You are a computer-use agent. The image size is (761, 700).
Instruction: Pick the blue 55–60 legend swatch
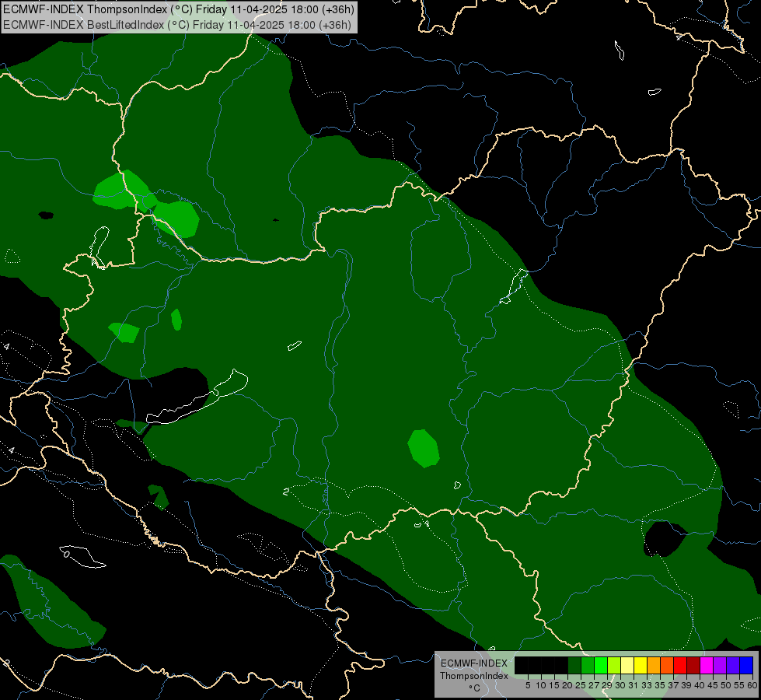tap(746, 665)
